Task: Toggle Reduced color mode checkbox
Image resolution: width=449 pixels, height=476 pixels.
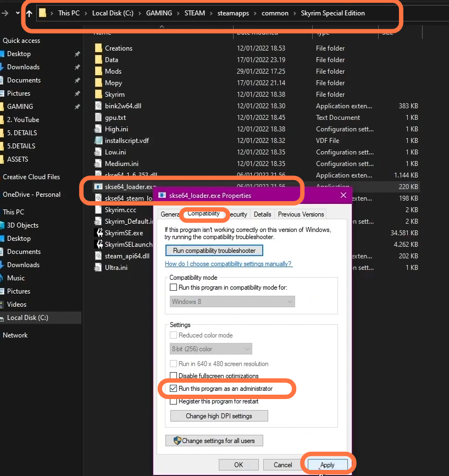Action: click(173, 335)
